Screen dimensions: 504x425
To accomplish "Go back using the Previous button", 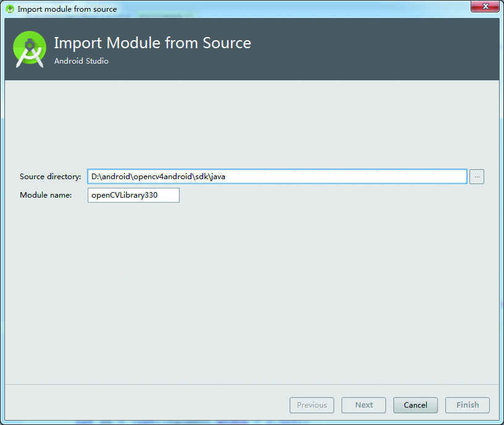I will (312, 405).
